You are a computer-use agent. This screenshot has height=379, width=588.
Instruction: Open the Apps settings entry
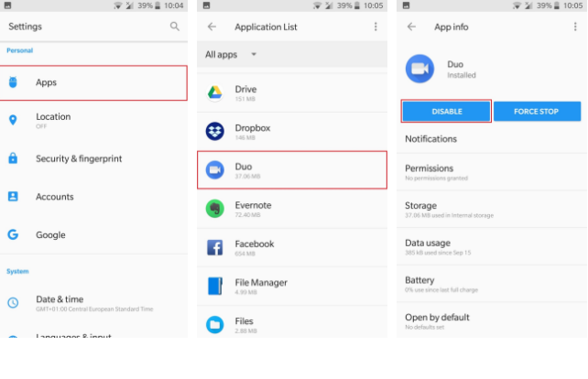click(93, 82)
